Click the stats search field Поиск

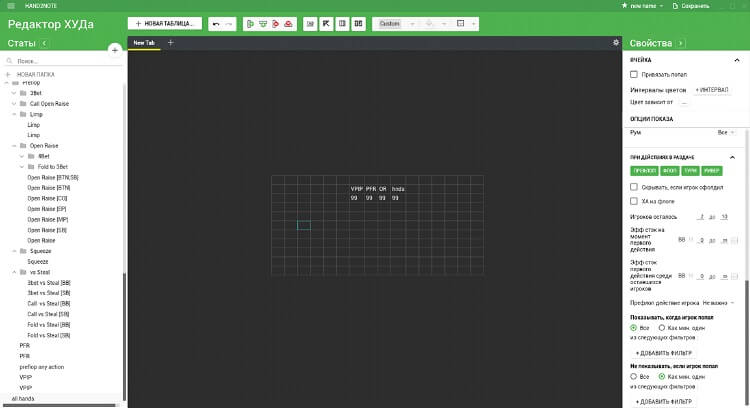point(60,62)
